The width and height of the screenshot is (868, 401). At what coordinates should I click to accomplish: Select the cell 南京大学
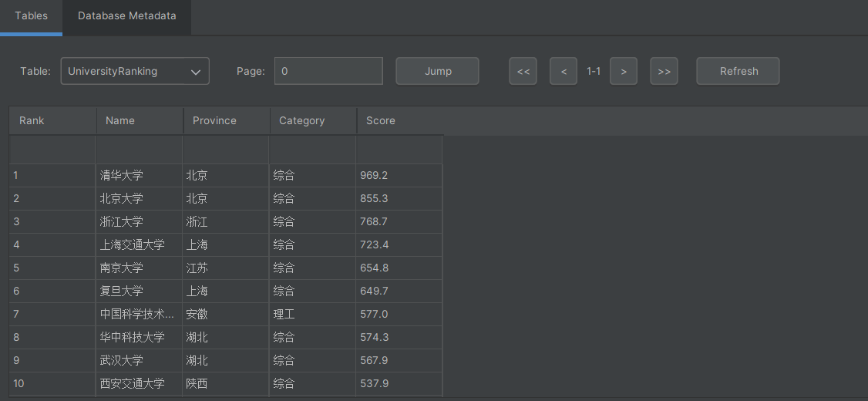(x=139, y=268)
